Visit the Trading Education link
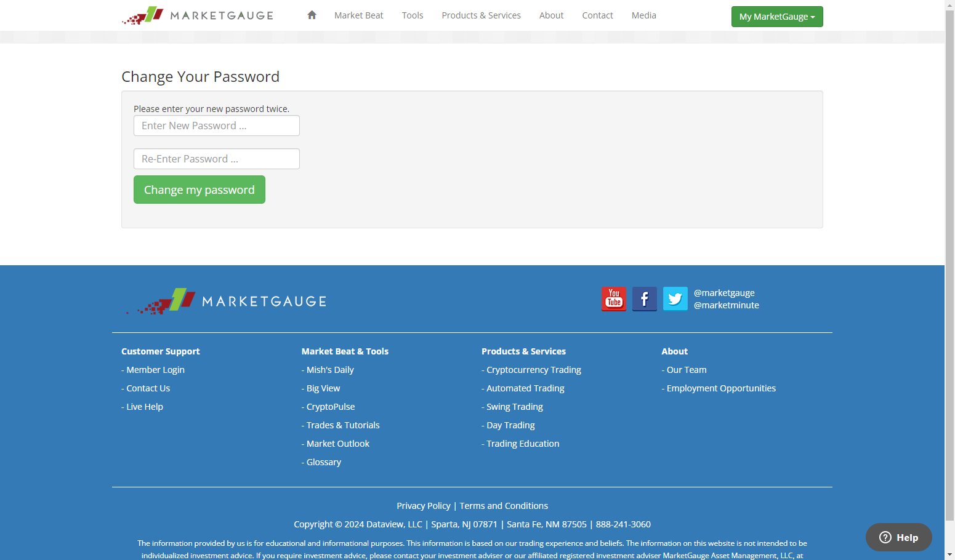The image size is (955, 560). pos(523,444)
